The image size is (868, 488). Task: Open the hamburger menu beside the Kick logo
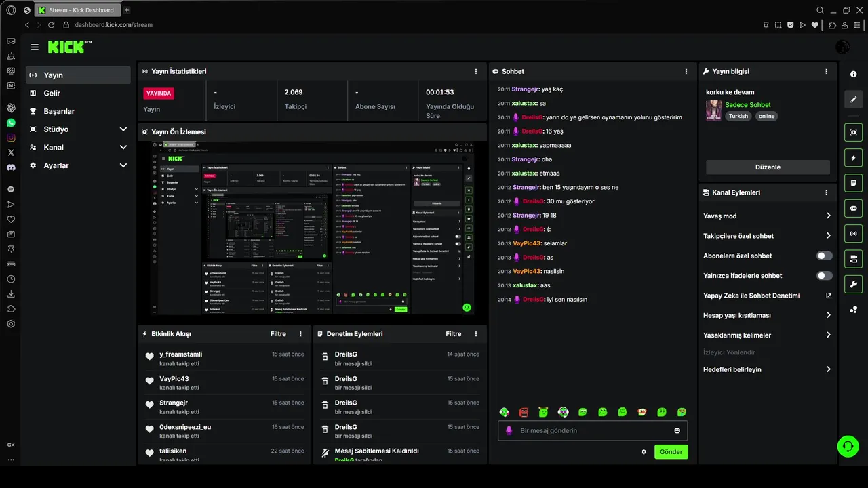35,47
